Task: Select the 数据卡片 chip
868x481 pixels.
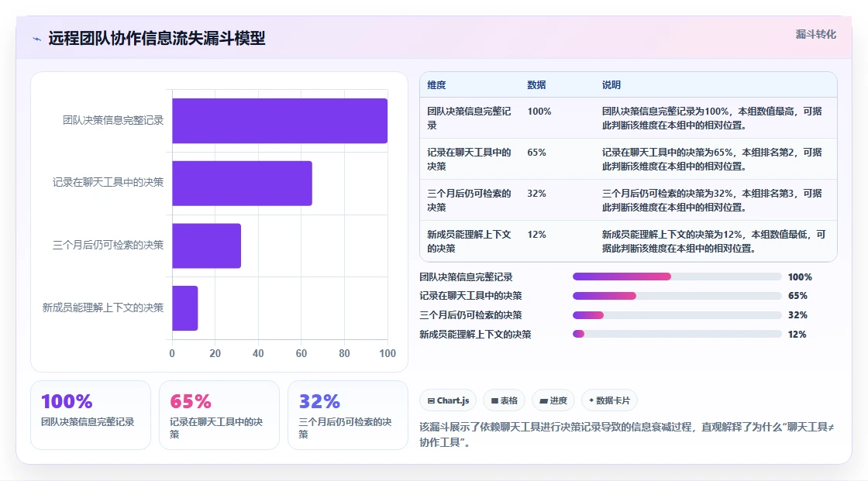Action: pos(609,400)
